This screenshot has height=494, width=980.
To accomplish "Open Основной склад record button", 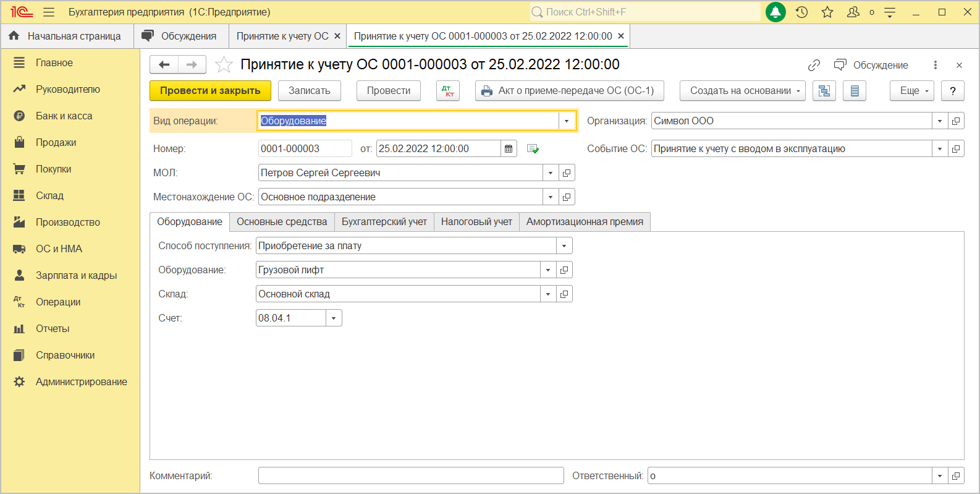I will pyautogui.click(x=564, y=294).
